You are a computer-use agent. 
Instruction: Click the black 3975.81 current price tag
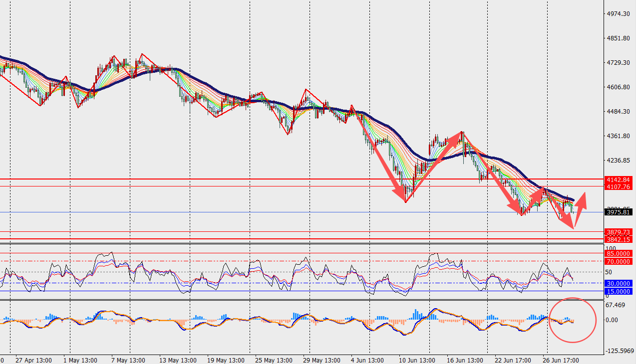618,212
